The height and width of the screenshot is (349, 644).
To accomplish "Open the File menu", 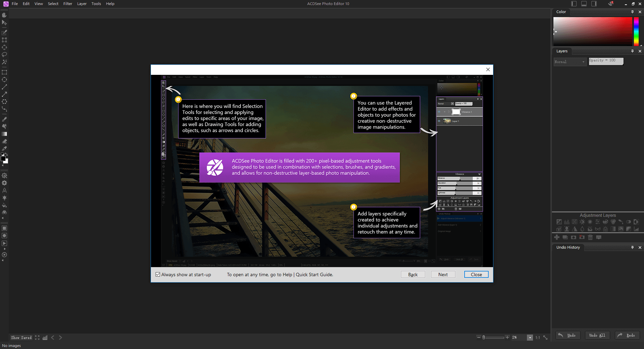I will click(15, 4).
